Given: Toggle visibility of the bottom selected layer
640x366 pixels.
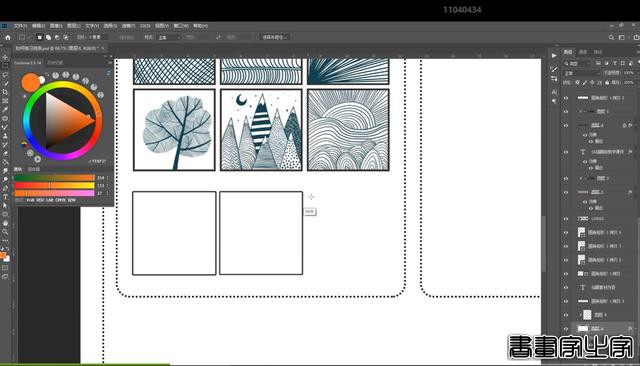Looking at the screenshot, I should [566, 328].
